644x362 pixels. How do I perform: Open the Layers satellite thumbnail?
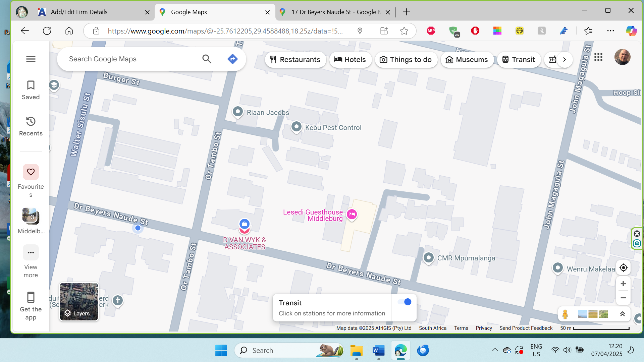(x=79, y=302)
